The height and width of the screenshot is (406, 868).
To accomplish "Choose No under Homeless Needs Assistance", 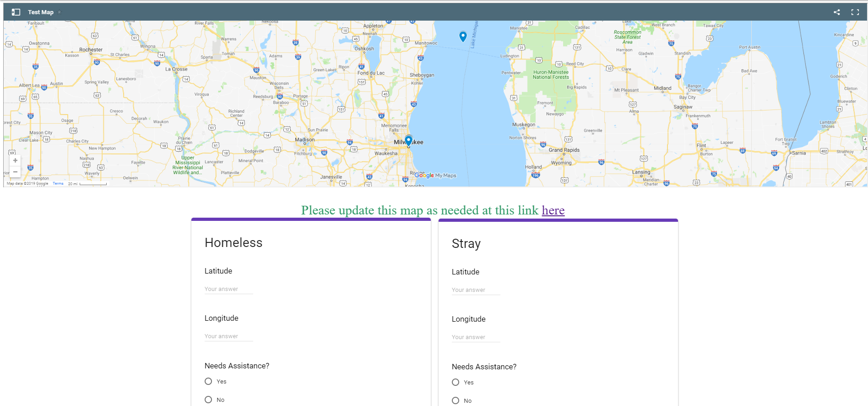I will [x=208, y=400].
